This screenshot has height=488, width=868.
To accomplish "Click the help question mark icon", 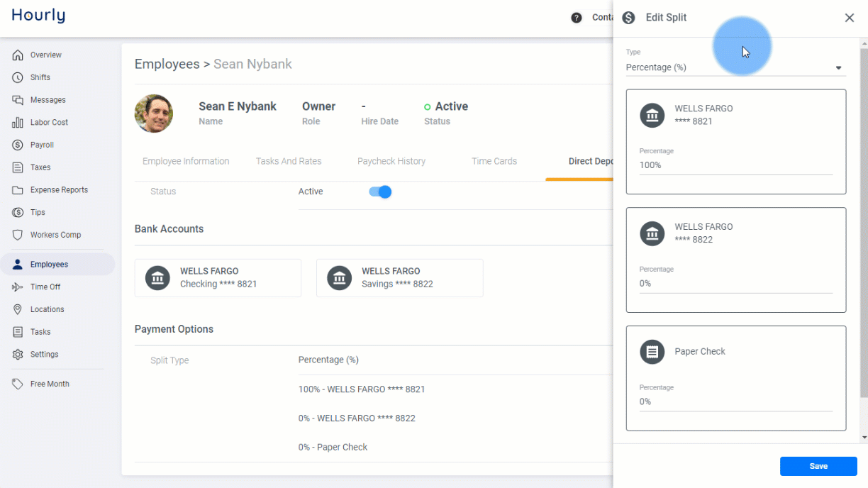I will (577, 18).
